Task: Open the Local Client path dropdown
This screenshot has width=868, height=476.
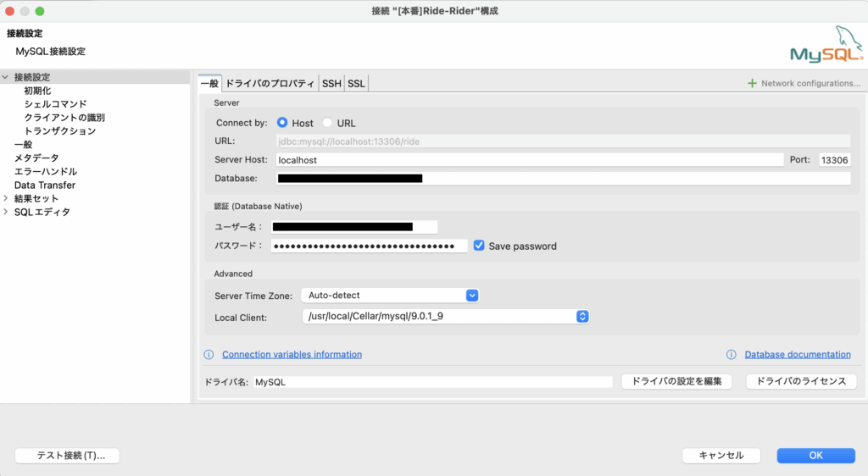Action: (x=582, y=317)
